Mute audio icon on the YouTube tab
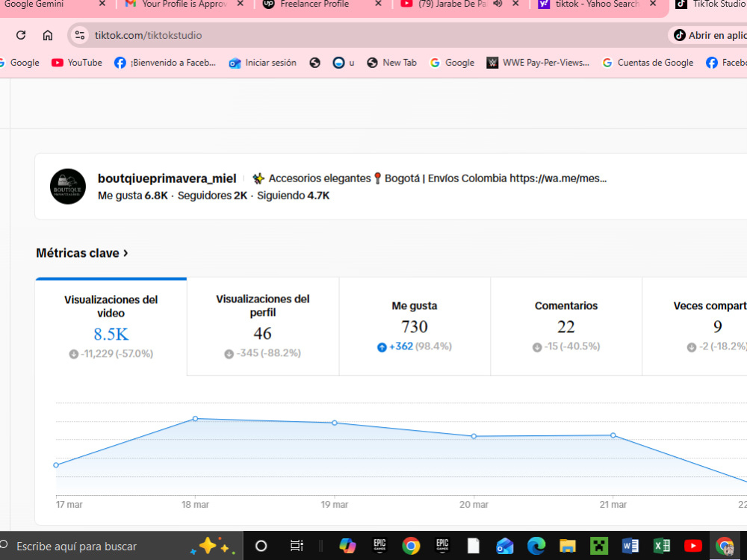The width and height of the screenshot is (747, 560). click(498, 4)
